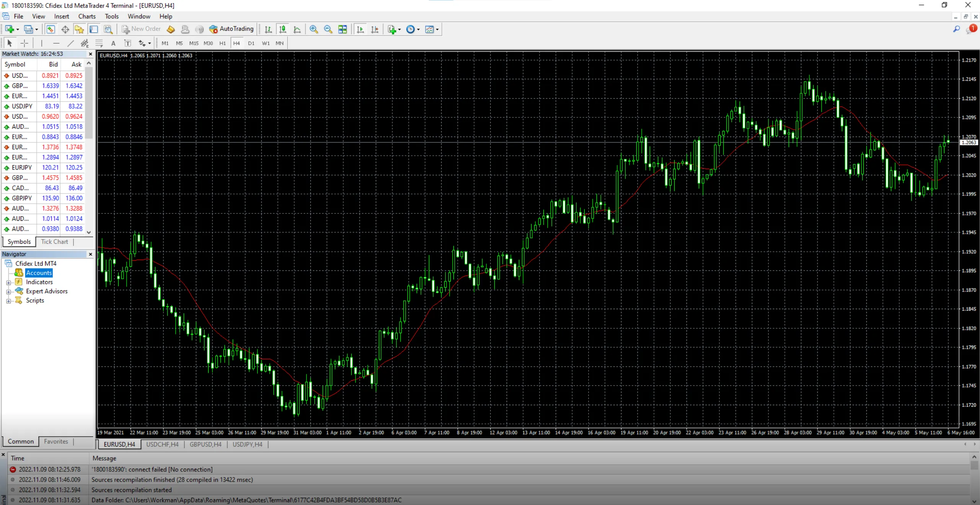Open the Charts menu

87,16
